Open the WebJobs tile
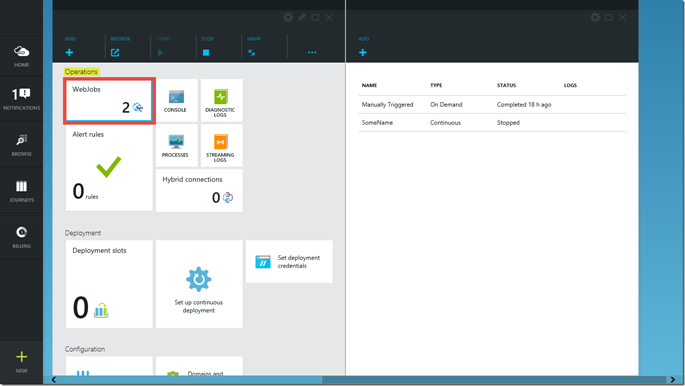This screenshot has width=685, height=386. [x=109, y=101]
